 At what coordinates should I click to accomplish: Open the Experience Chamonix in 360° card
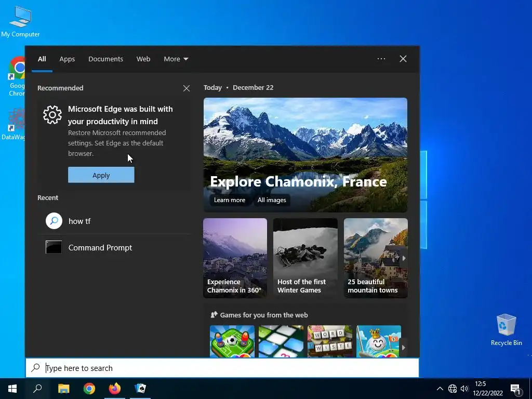[235, 258]
